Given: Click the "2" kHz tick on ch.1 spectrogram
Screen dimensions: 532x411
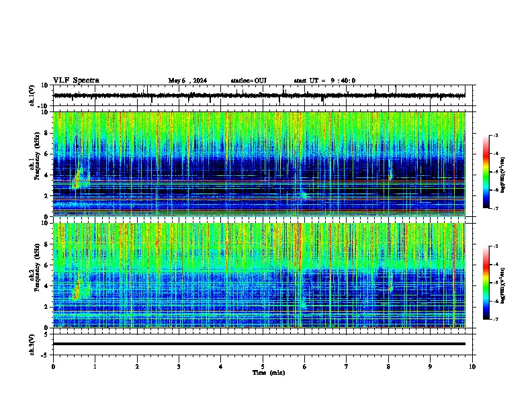Looking at the screenshot, I should pos(46,195).
